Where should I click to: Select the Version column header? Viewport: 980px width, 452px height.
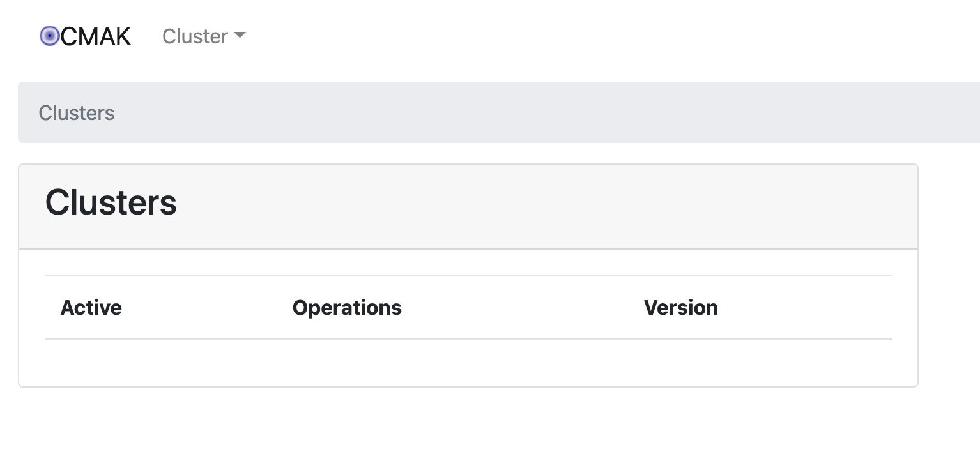pyautogui.click(x=681, y=307)
